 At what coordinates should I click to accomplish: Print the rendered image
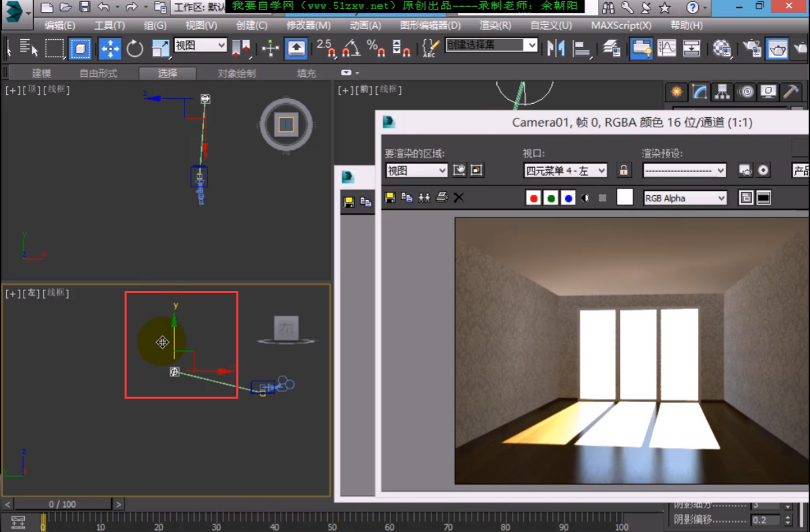tap(442, 197)
